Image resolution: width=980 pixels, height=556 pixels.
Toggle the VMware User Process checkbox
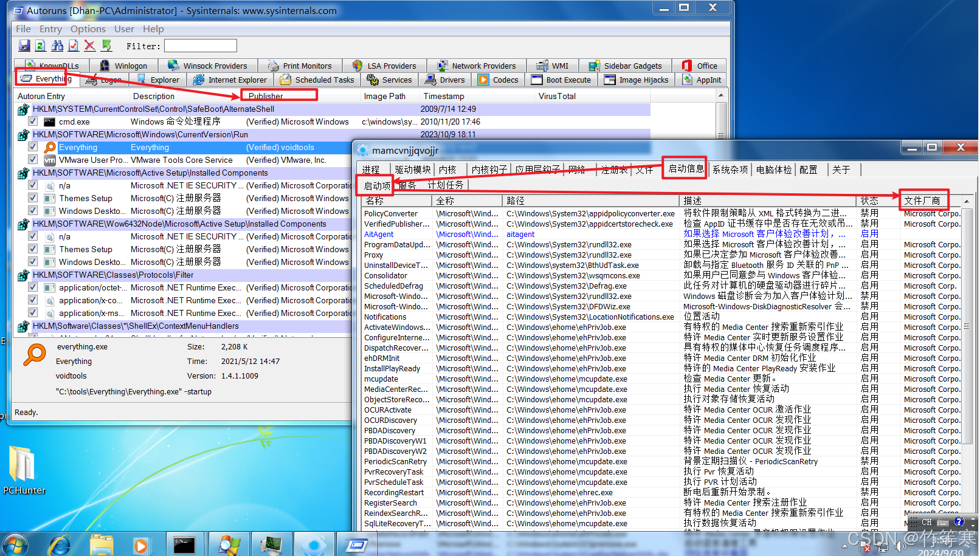tap(33, 160)
